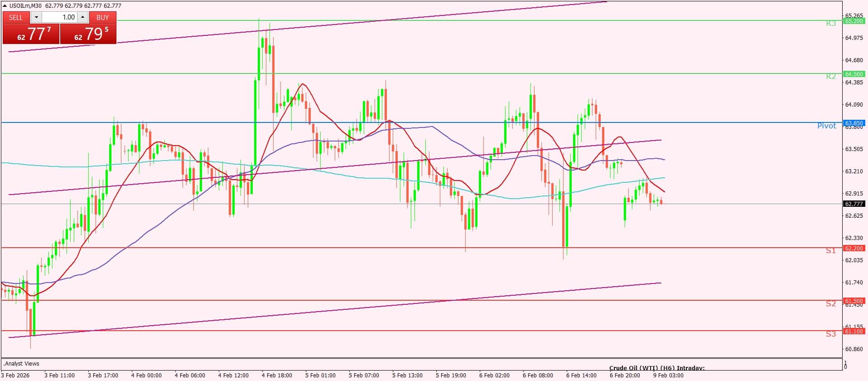Viewport: 868px width, 381px height.
Task: Click the 63.850 pivot price tag
Action: click(x=854, y=123)
